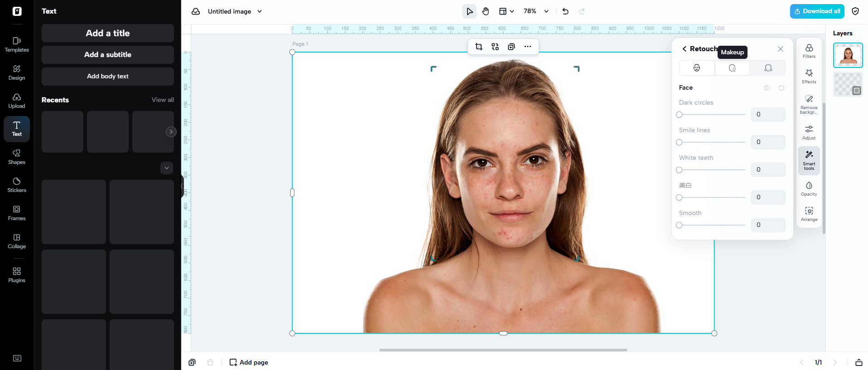The image size is (868, 370).
Task: Select the transparent background layer thumbnail
Action: pos(848,84)
